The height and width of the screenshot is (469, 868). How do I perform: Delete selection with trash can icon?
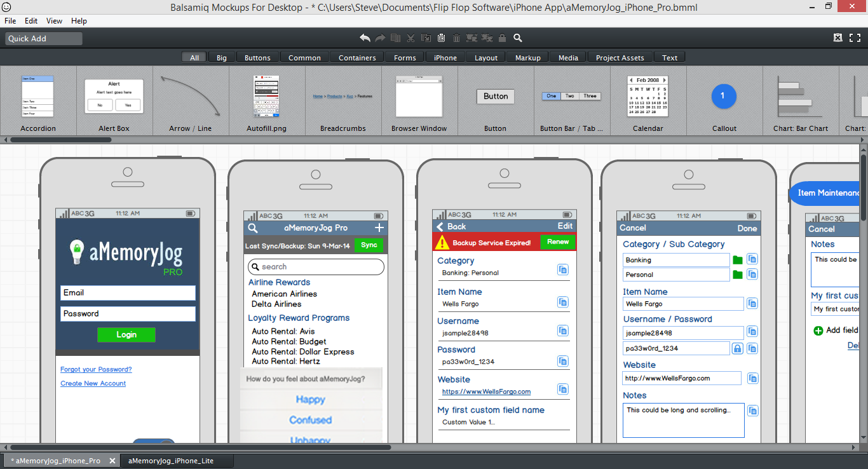click(x=456, y=38)
